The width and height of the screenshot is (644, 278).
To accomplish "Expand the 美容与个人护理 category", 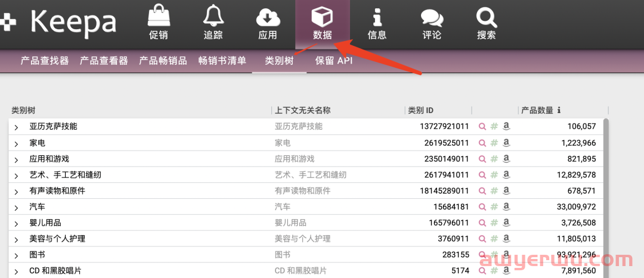I will [x=16, y=240].
